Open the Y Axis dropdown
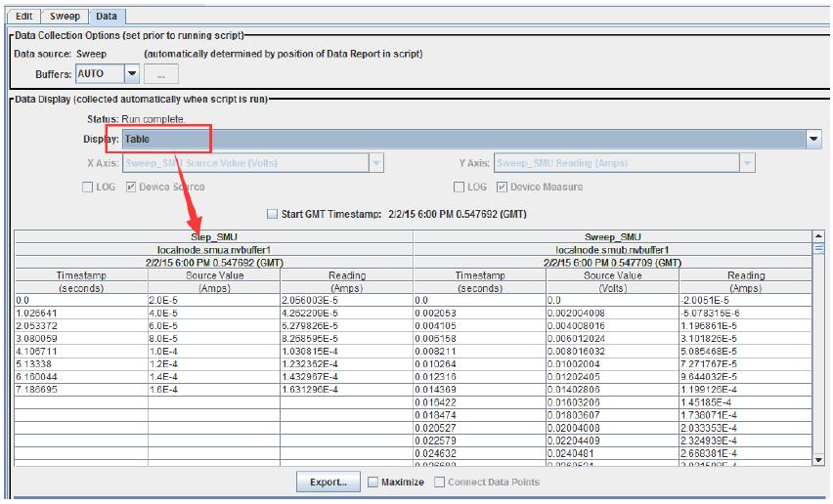This screenshot has height=504, width=833. pyautogui.click(x=747, y=163)
